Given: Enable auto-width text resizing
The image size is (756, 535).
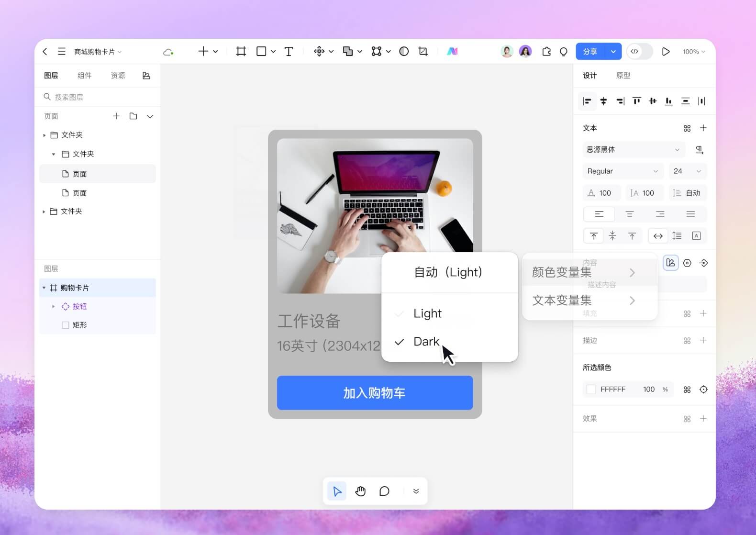Looking at the screenshot, I should [658, 236].
